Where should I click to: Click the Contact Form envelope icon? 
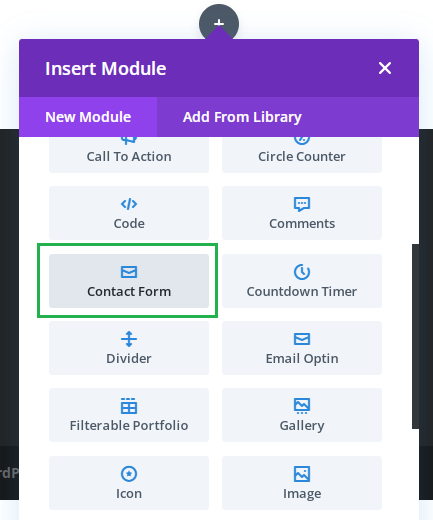(x=129, y=272)
